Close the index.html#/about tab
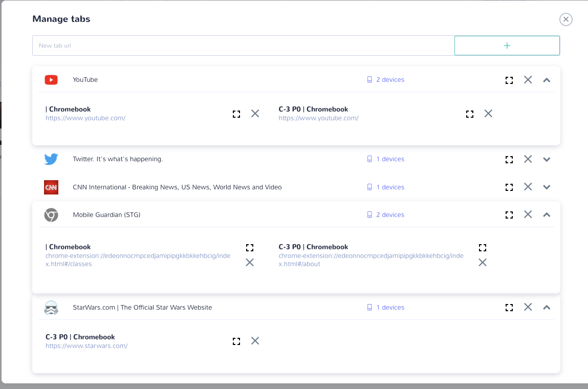Screen dimensions: 588x389 [x=483, y=262]
